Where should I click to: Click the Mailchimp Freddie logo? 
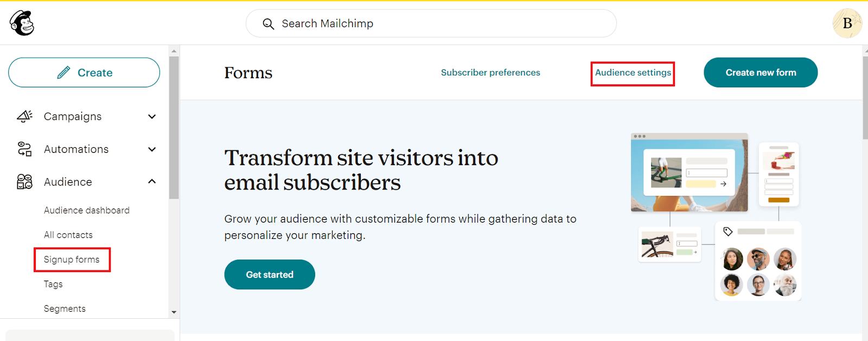(22, 23)
